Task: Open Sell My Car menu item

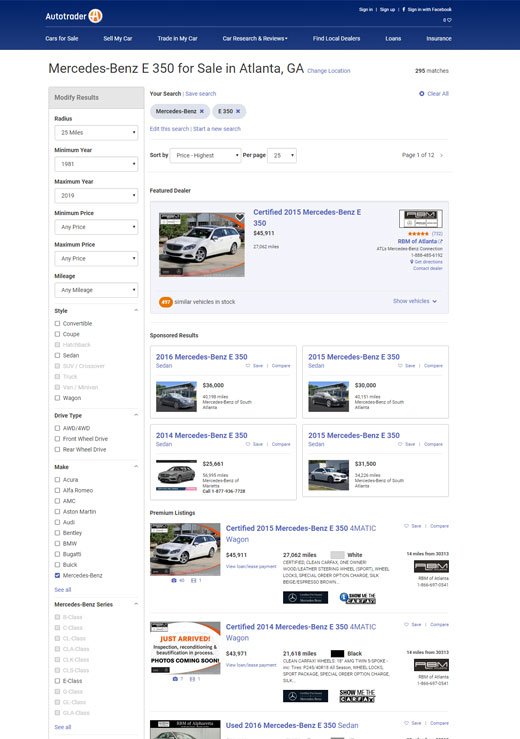Action: pyautogui.click(x=118, y=39)
